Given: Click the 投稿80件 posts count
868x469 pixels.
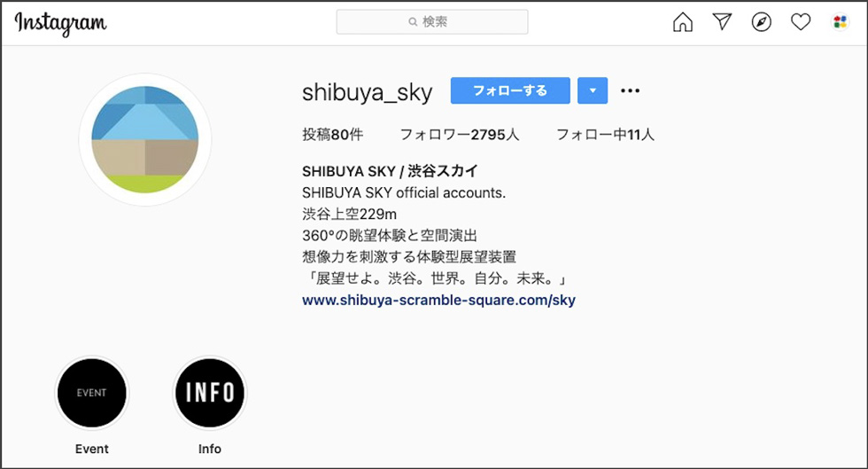Looking at the screenshot, I should [333, 134].
